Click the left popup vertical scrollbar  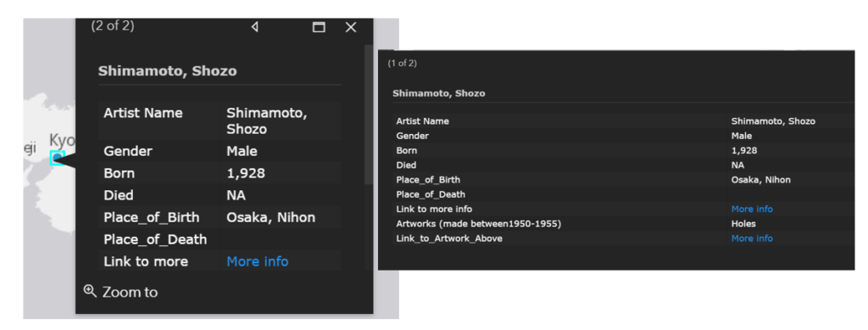(368, 115)
